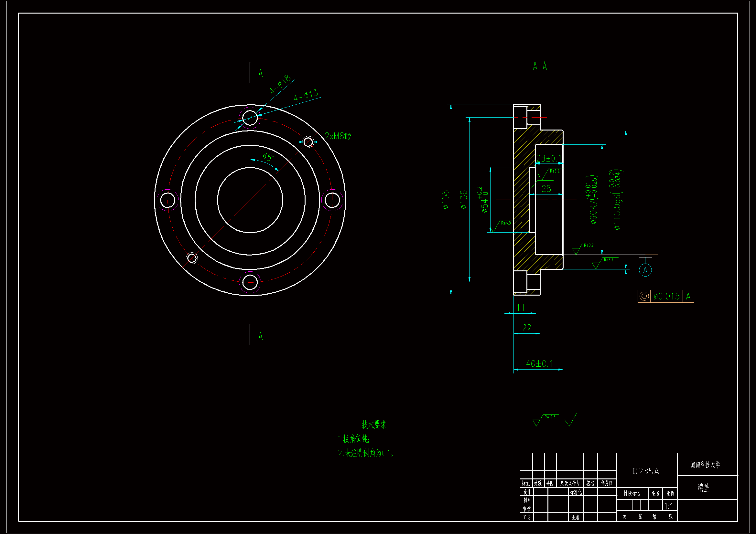Select the circled datum A marker
The width and height of the screenshot is (756, 534).
click(x=645, y=270)
